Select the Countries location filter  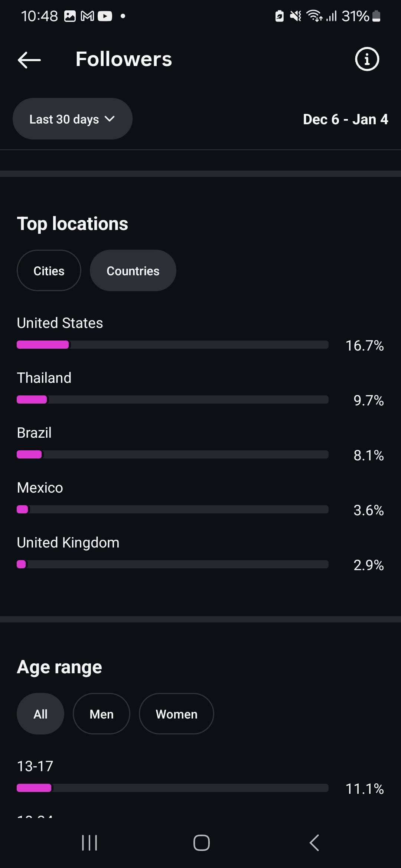(x=133, y=271)
